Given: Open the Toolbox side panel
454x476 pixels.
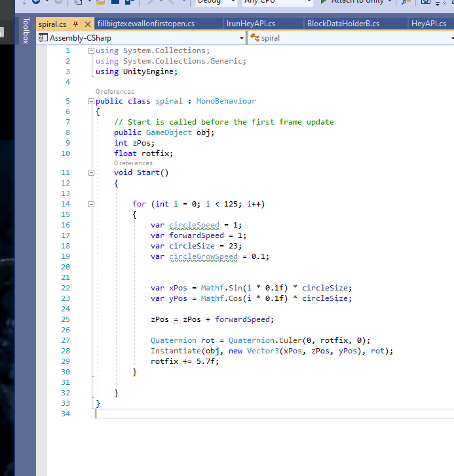Looking at the screenshot, I should pos(26,31).
